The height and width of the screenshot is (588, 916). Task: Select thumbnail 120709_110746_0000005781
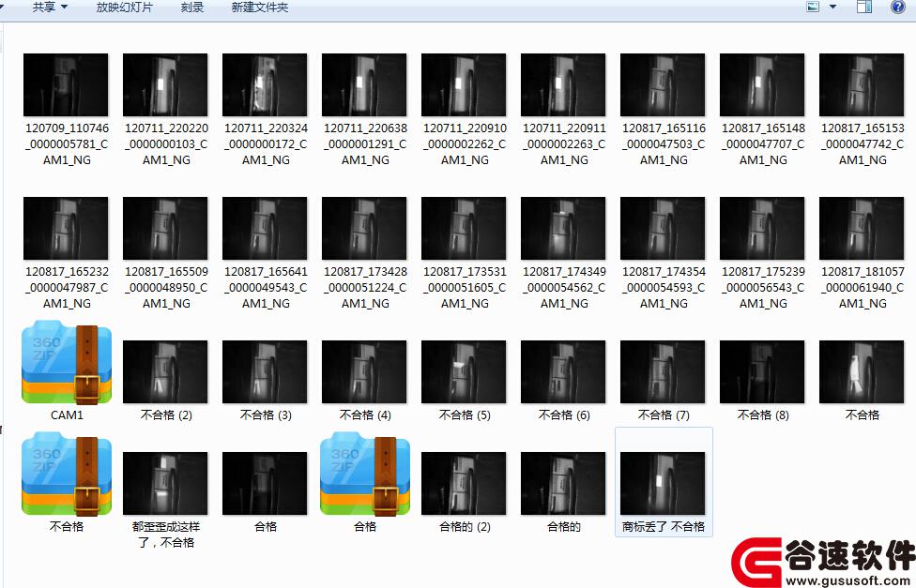[66, 84]
